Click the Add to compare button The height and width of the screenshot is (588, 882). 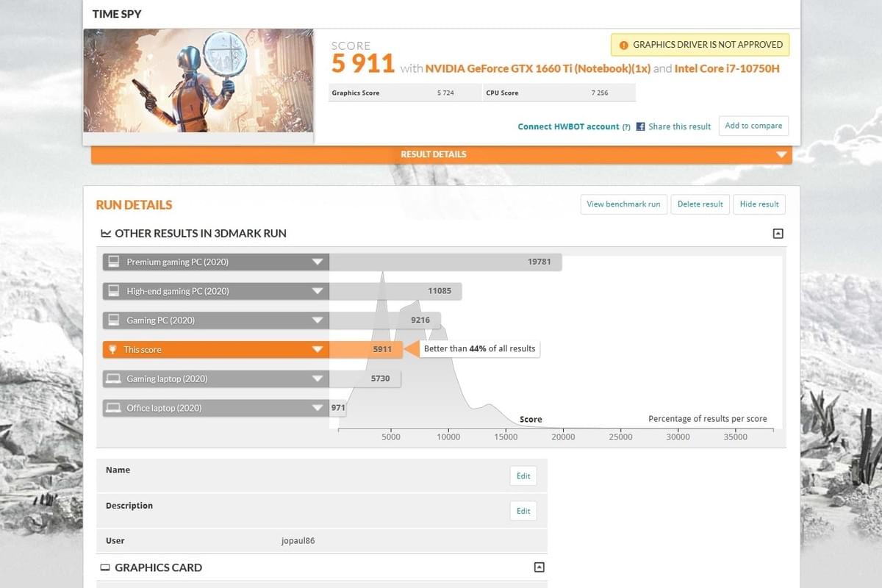tap(753, 126)
